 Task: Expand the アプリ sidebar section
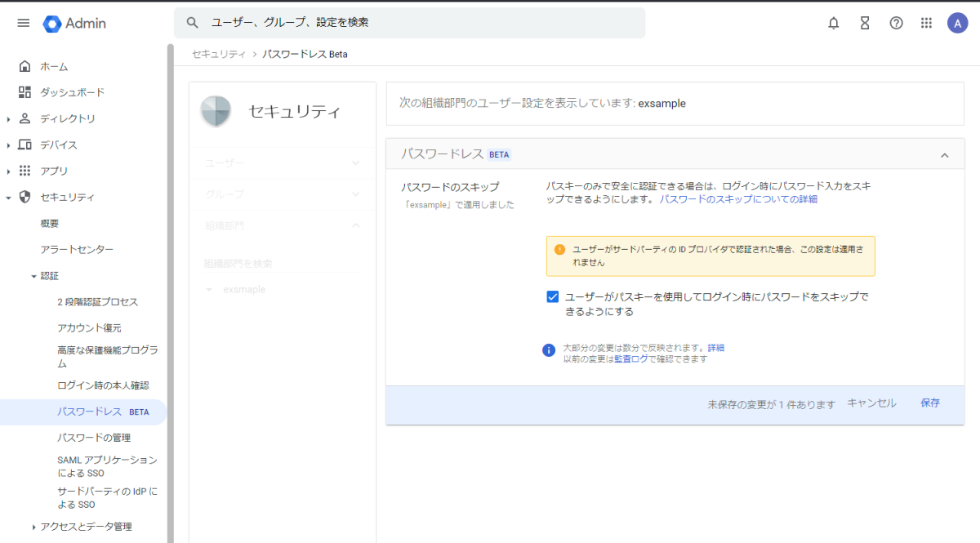[x=8, y=171]
